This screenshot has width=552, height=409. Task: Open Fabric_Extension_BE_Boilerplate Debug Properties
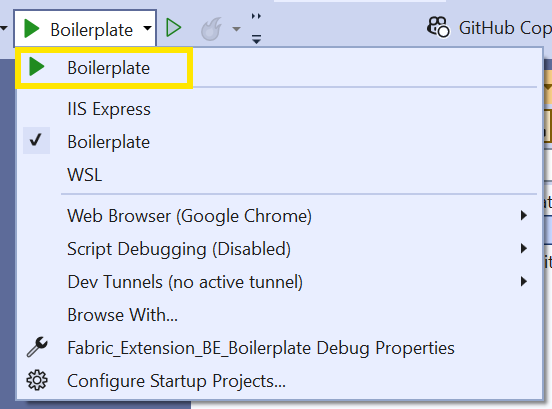tap(261, 348)
